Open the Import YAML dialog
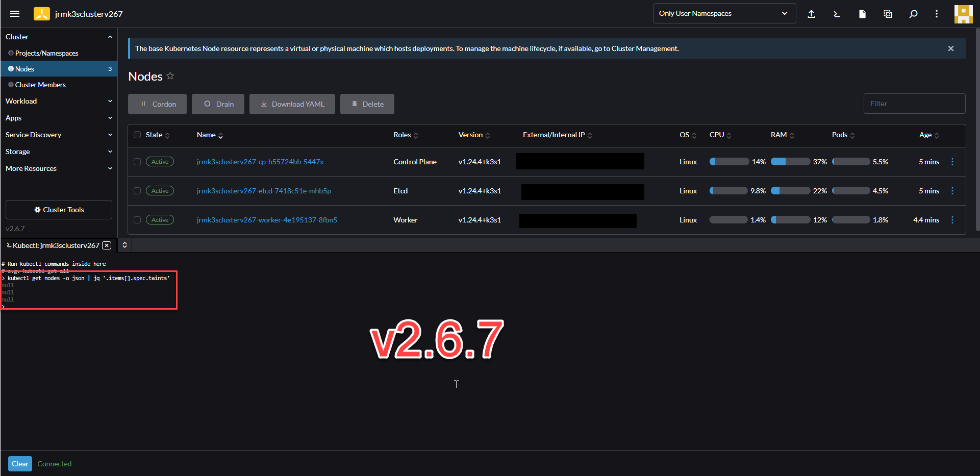This screenshot has height=476, width=980. pos(812,14)
